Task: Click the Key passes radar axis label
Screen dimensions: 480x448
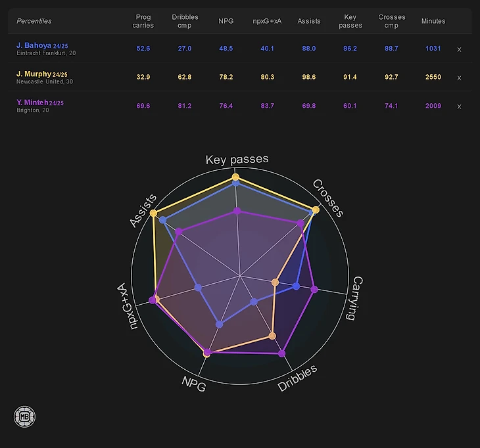Action: (237, 160)
